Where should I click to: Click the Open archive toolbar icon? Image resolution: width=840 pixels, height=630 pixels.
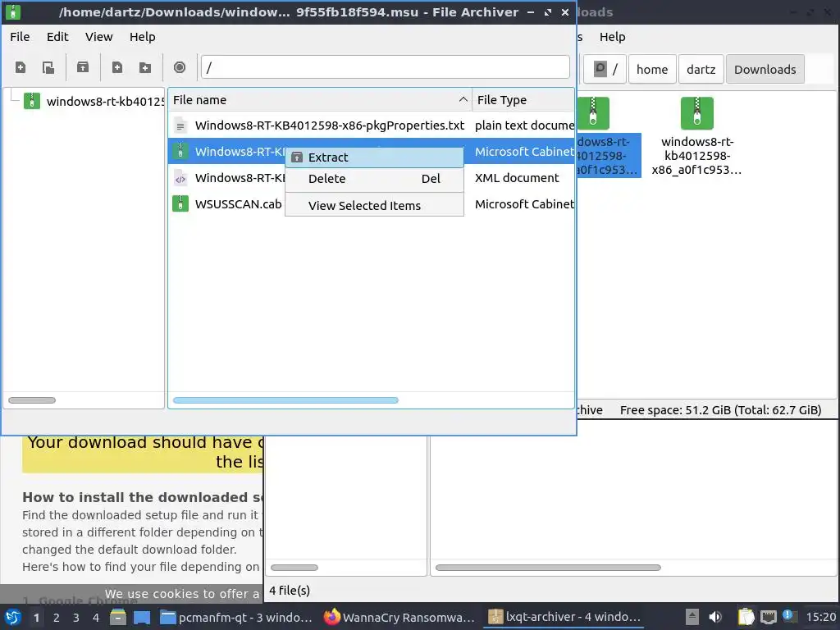pyautogui.click(x=48, y=67)
